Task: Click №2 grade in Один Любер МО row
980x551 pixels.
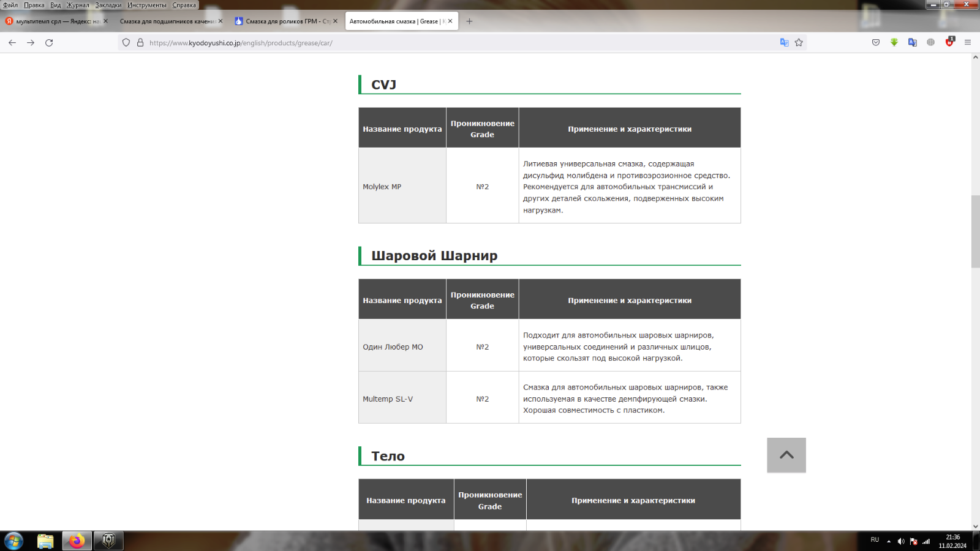Action: pyautogui.click(x=483, y=347)
